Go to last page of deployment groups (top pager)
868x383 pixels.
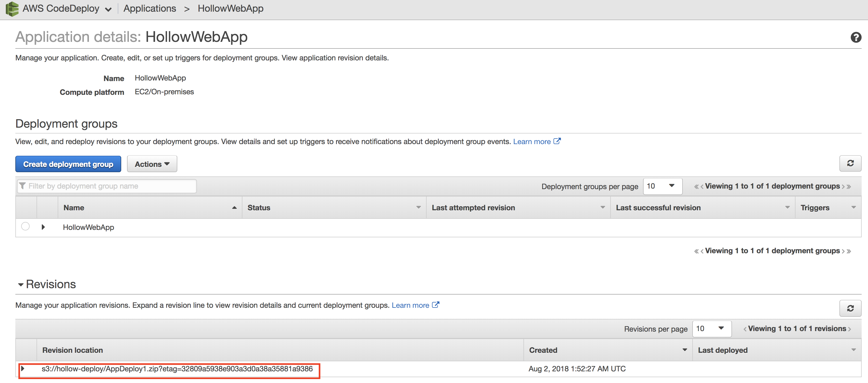pyautogui.click(x=849, y=186)
